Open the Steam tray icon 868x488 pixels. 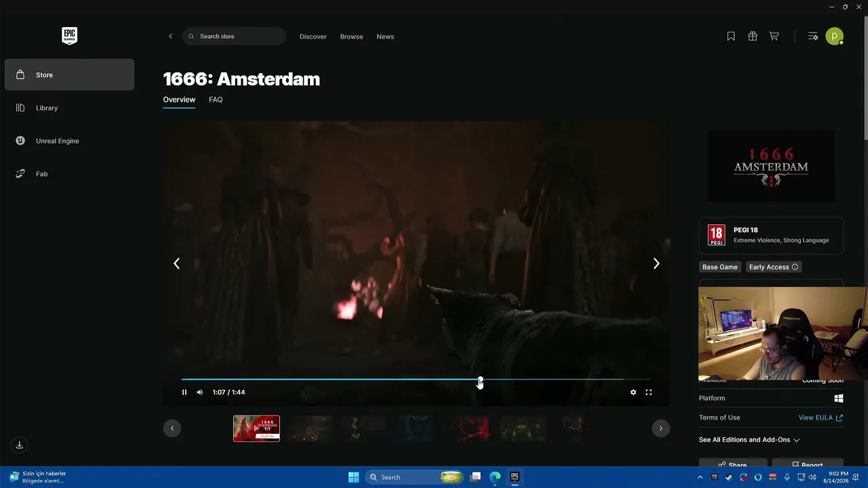[729, 477]
